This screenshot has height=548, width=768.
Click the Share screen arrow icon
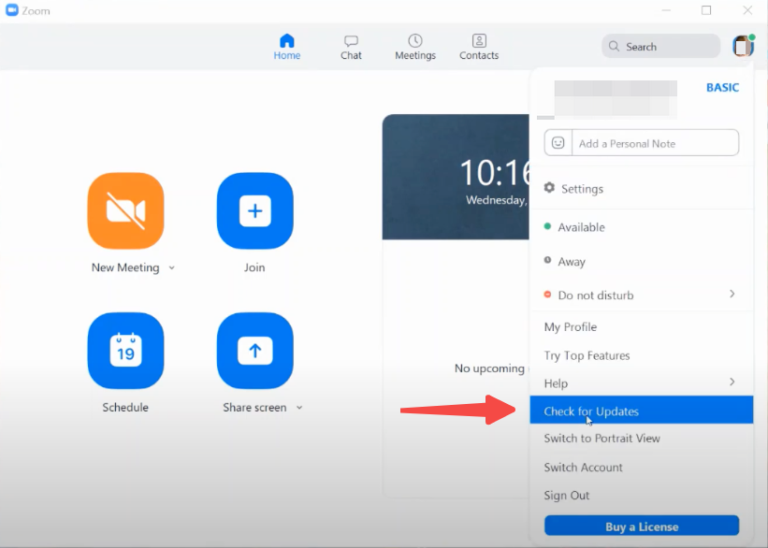pyautogui.click(x=255, y=351)
